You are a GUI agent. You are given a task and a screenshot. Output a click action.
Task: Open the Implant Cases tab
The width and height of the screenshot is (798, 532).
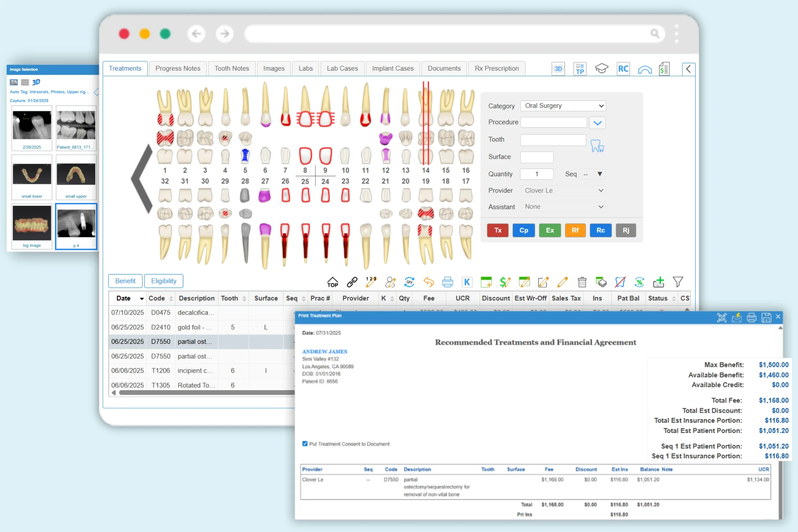pyautogui.click(x=393, y=68)
